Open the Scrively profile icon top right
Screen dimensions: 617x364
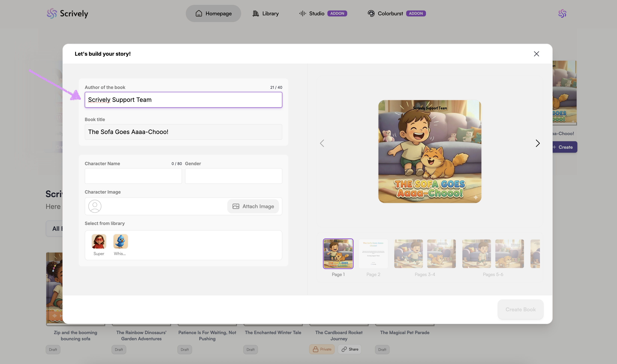click(562, 13)
